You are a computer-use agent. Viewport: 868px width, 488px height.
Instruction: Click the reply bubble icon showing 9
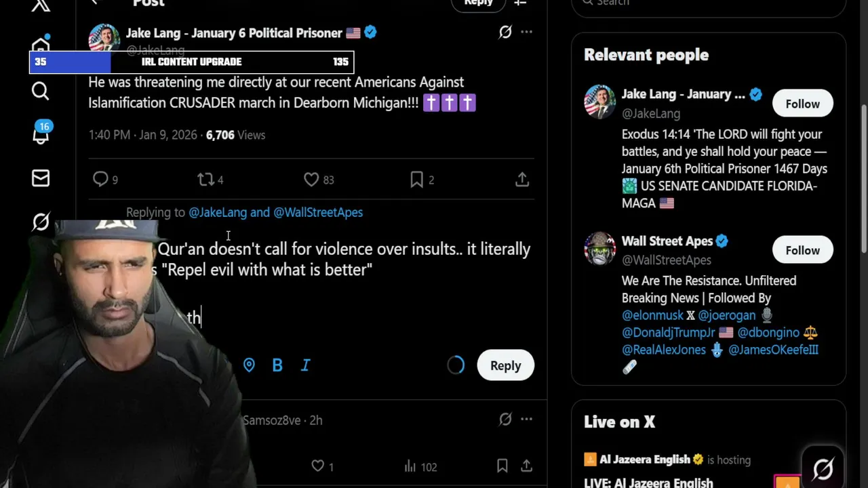pyautogui.click(x=100, y=179)
